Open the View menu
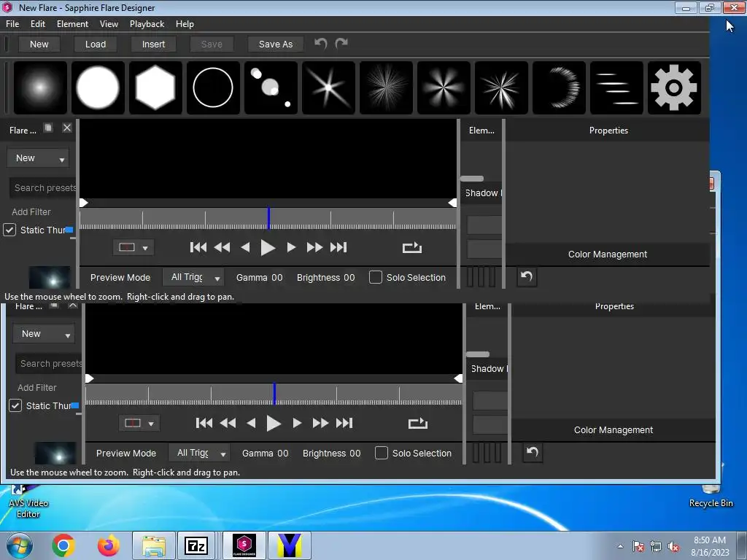Screen dimensions: 747x560 point(109,24)
